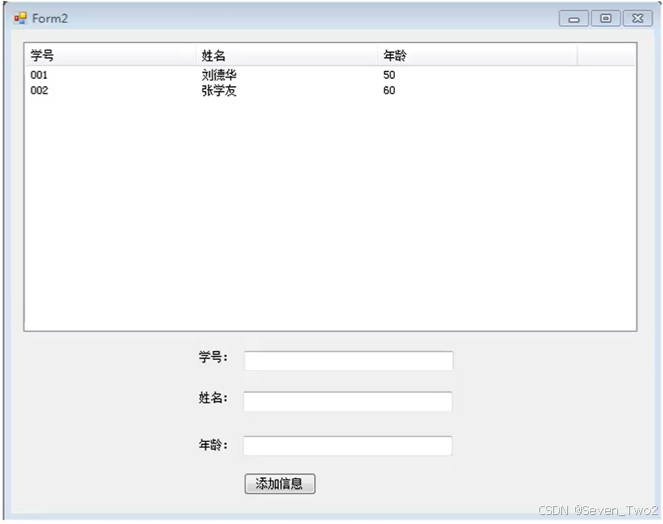
Task: Click the 年龄: label beside third input
Action: point(213,444)
